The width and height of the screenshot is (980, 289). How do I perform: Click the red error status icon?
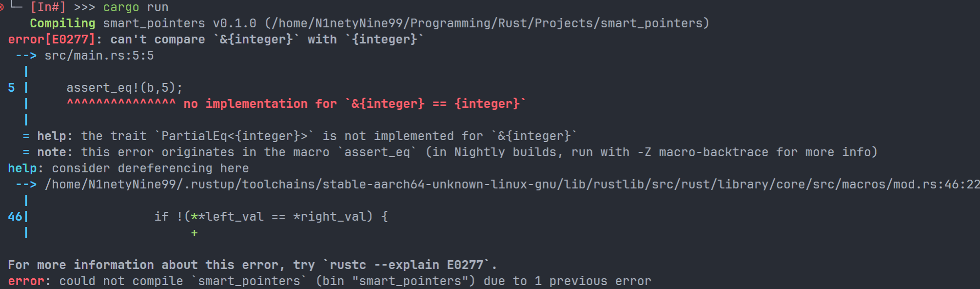[2, 7]
